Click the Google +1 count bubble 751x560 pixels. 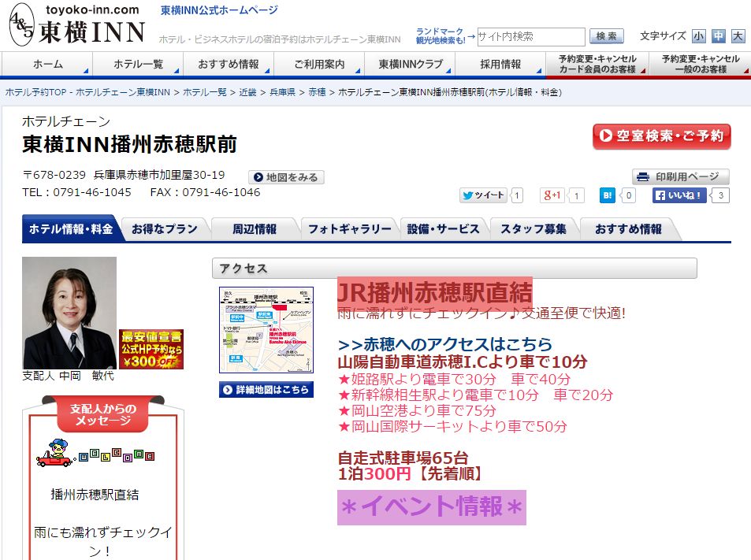pos(576,195)
